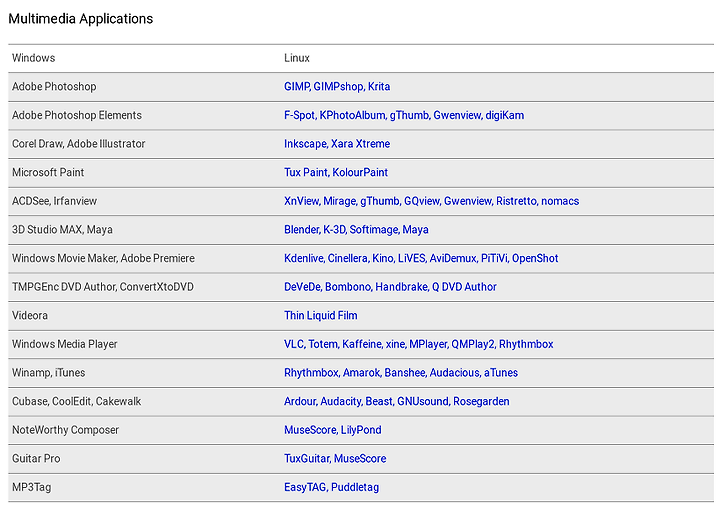The height and width of the screenshot is (509, 720).
Task: Click the Kaffeine link
Action: (x=361, y=344)
